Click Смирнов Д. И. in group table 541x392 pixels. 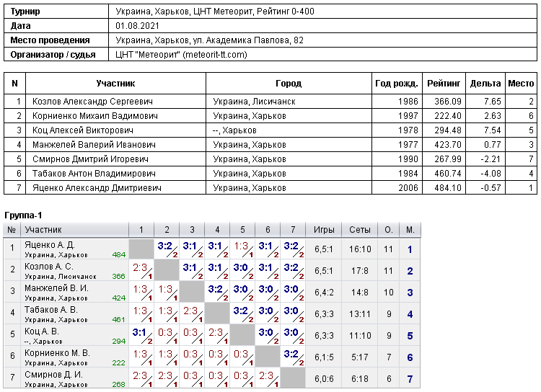[x=53, y=375]
